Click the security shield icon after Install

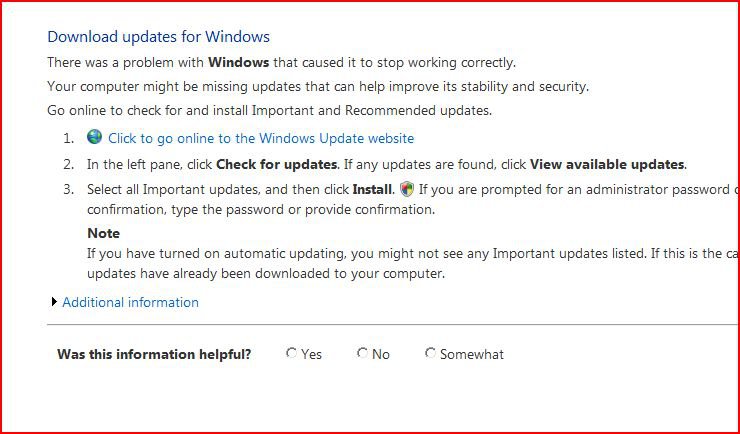tap(406, 189)
